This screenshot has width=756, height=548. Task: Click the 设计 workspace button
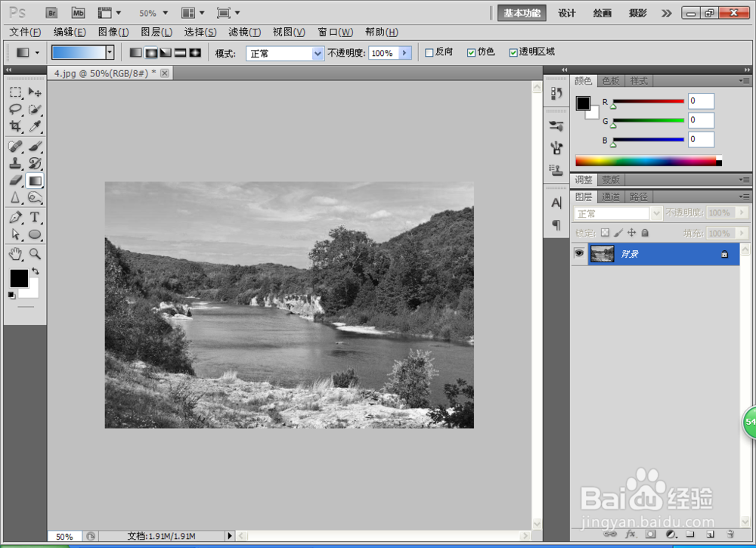point(566,13)
